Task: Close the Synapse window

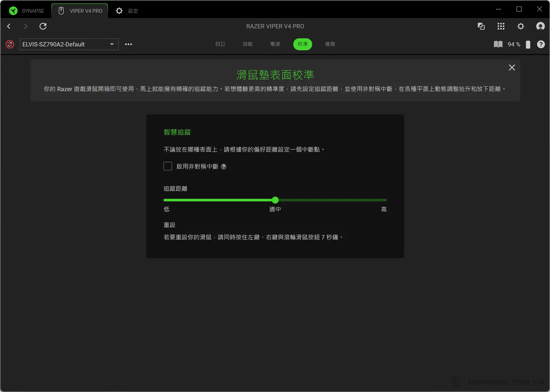Action: pyautogui.click(x=540, y=9)
